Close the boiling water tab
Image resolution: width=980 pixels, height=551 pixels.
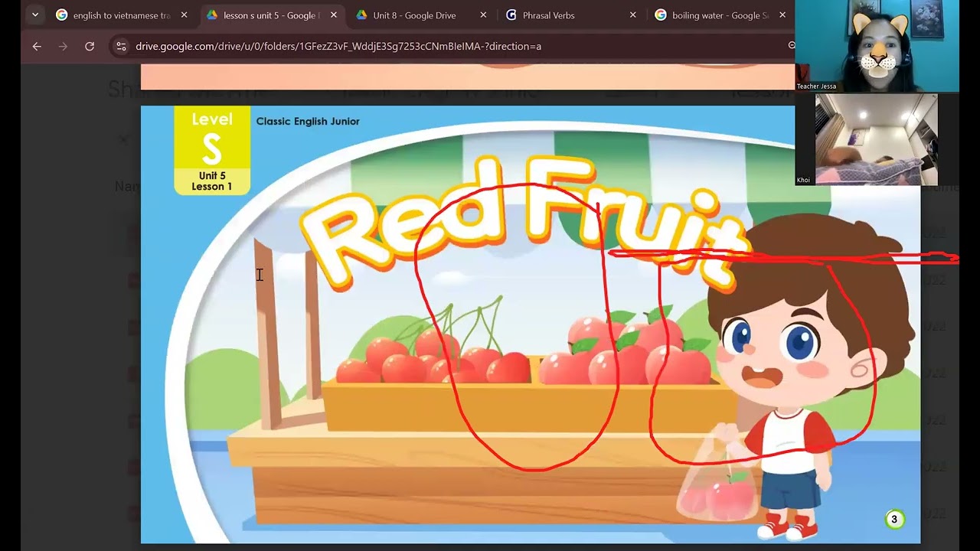pos(782,15)
